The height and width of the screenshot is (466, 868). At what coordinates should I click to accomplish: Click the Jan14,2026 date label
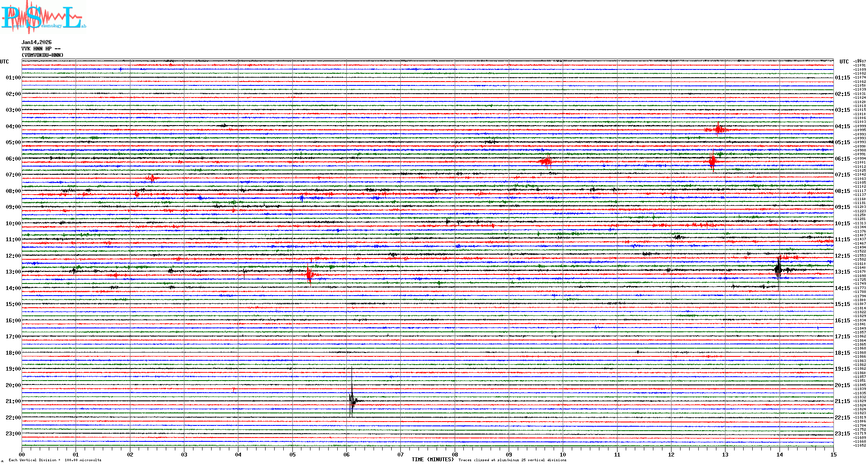[x=36, y=42]
